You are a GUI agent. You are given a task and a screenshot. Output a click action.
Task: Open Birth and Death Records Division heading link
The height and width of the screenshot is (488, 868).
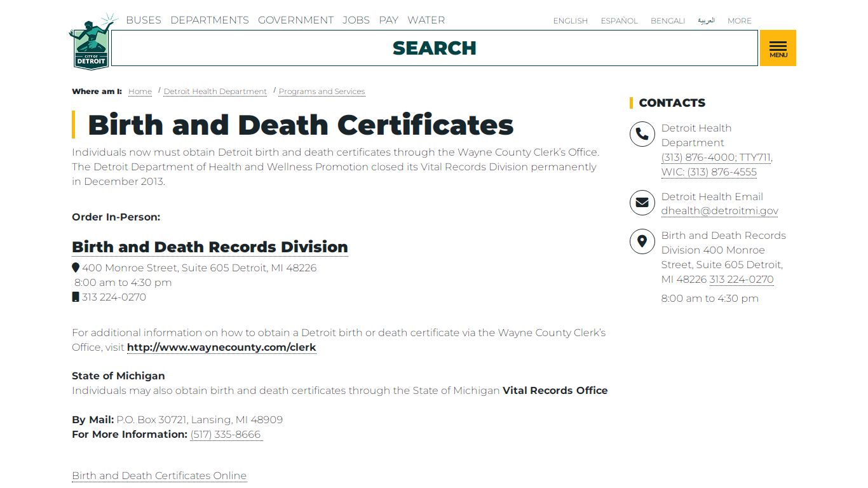(210, 247)
